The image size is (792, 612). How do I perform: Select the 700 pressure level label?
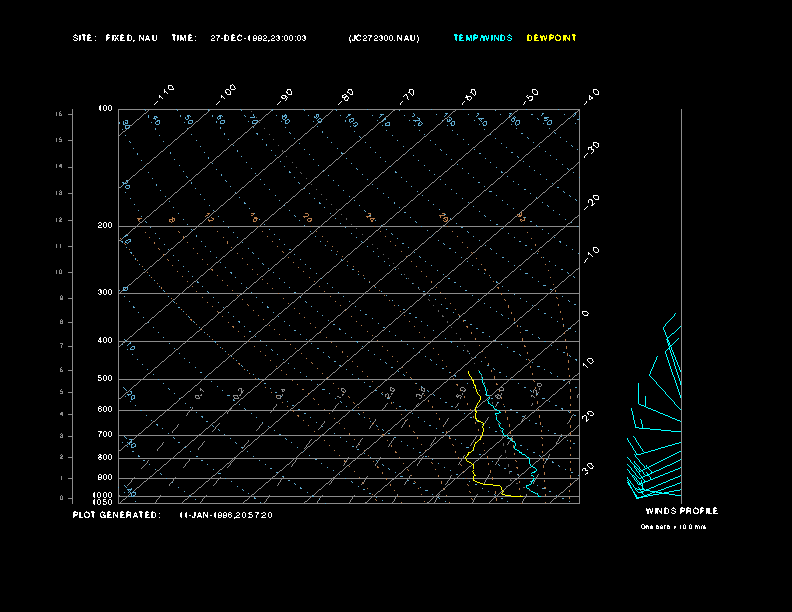click(105, 434)
